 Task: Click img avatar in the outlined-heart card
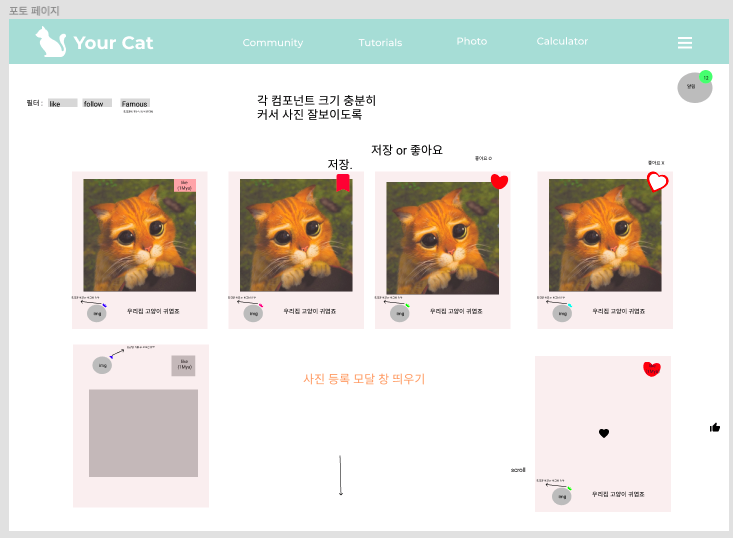[562, 314]
